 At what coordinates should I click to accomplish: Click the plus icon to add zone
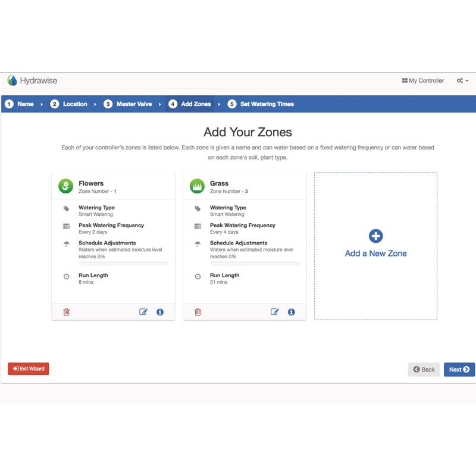(376, 236)
